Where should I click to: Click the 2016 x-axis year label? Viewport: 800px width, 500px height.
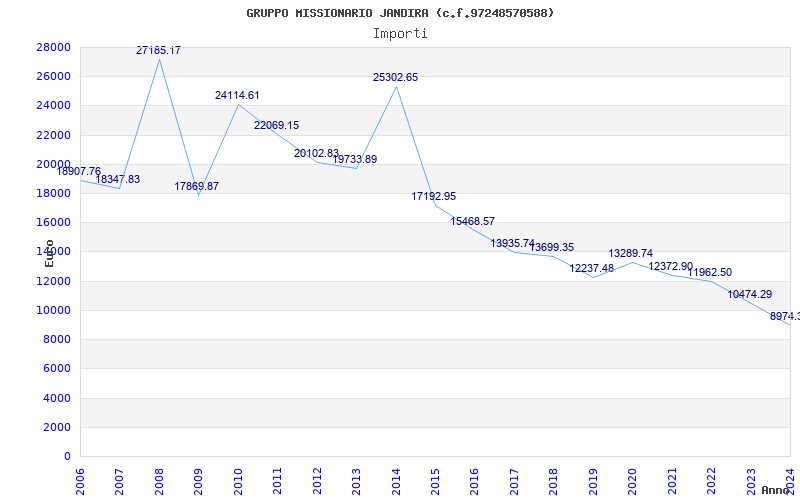click(474, 481)
